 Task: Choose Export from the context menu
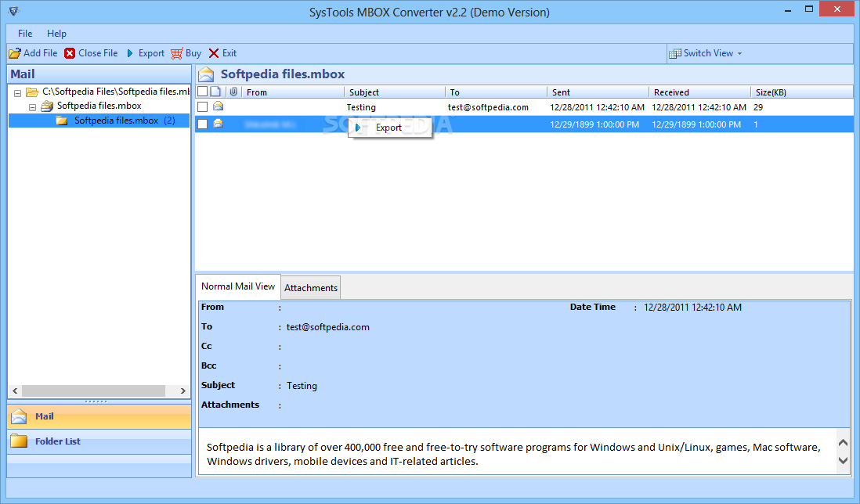click(389, 128)
